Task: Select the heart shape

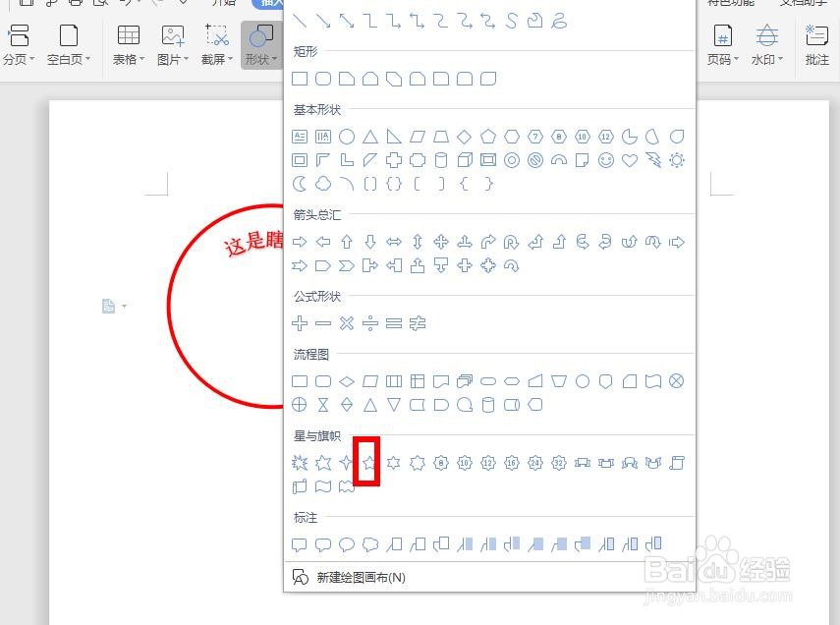Action: [630, 160]
